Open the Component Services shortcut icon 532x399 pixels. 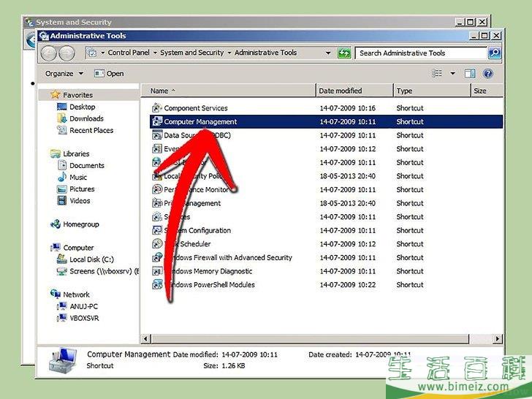156,108
